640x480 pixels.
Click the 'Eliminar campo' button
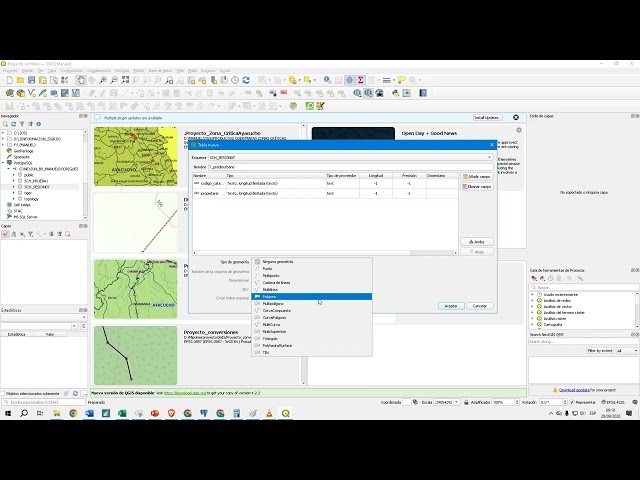pos(477,187)
